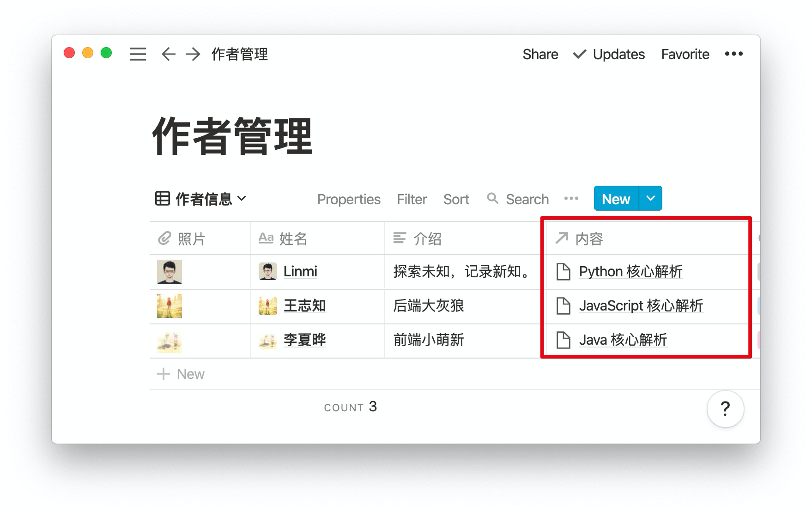
Task: Click the page icon beside JavaScript 核心解析
Action: [563, 306]
